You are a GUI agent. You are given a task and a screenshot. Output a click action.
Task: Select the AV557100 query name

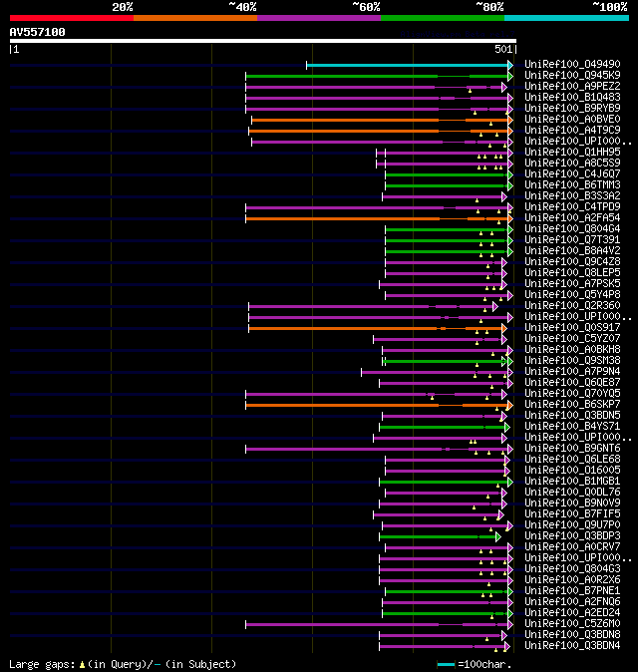pos(37,32)
